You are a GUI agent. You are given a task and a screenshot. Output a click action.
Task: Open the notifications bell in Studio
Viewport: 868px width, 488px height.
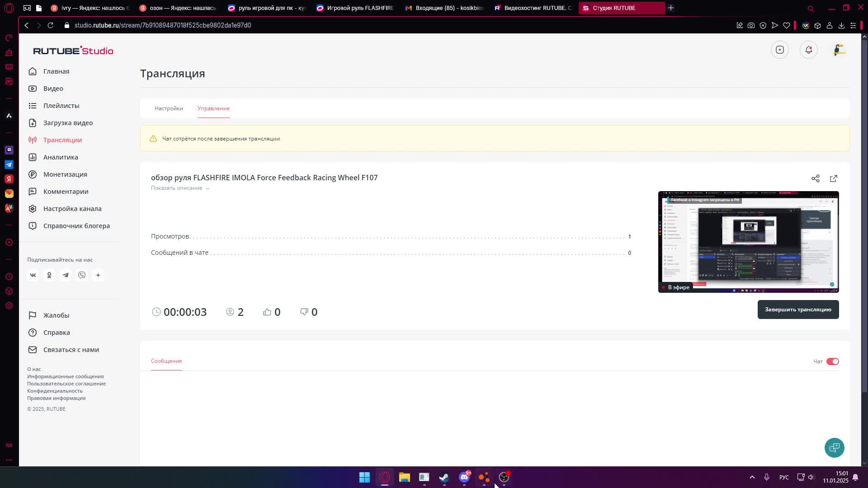pos(809,50)
